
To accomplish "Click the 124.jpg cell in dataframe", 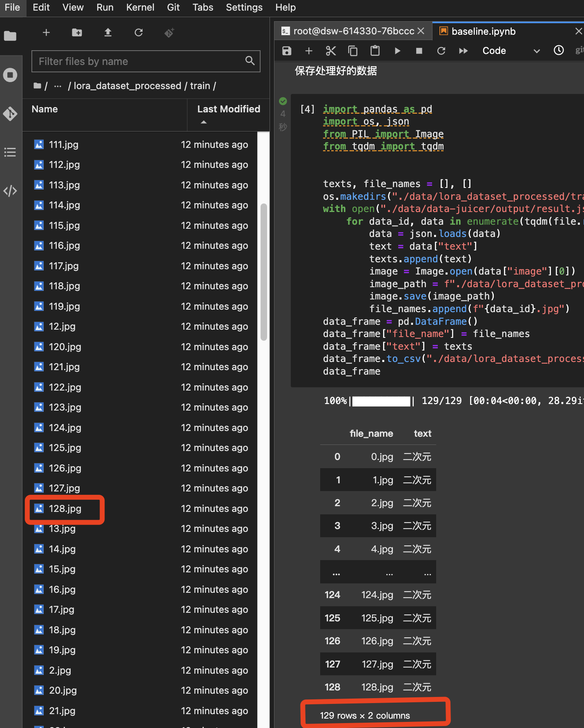I will (377, 595).
